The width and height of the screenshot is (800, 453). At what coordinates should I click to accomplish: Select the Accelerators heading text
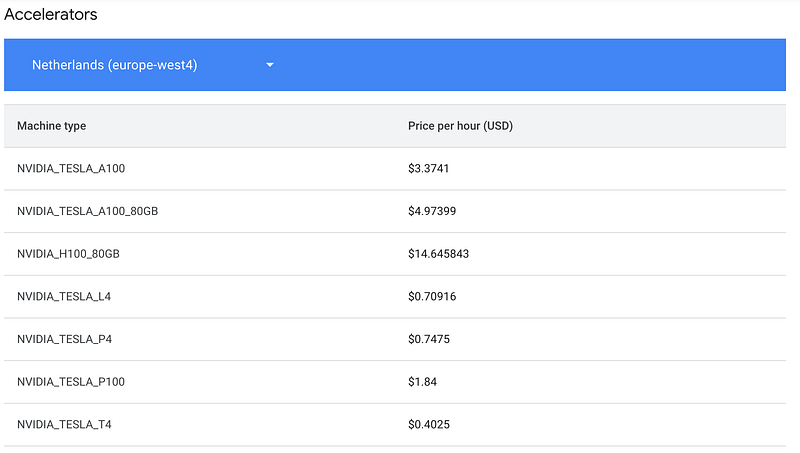[51, 14]
